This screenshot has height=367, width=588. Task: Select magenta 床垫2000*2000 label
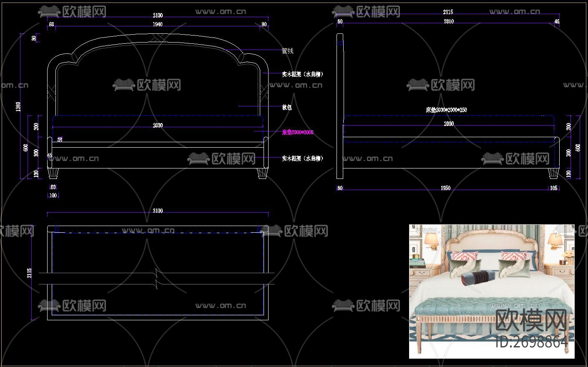298,132
